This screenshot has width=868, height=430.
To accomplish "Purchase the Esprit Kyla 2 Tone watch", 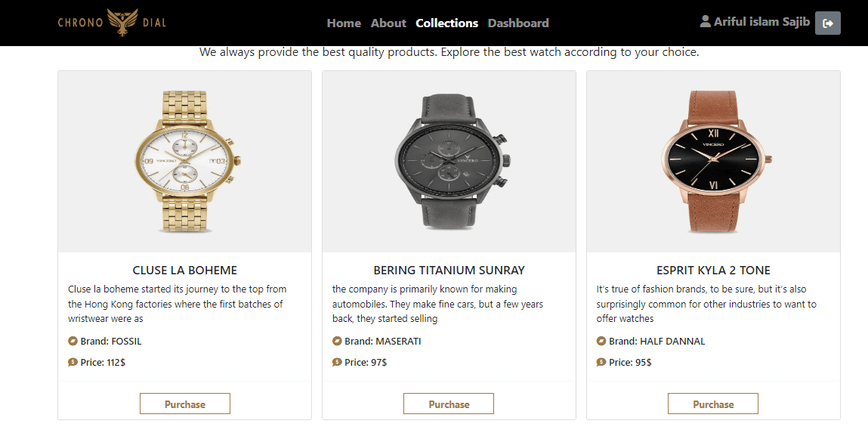I will pyautogui.click(x=713, y=404).
